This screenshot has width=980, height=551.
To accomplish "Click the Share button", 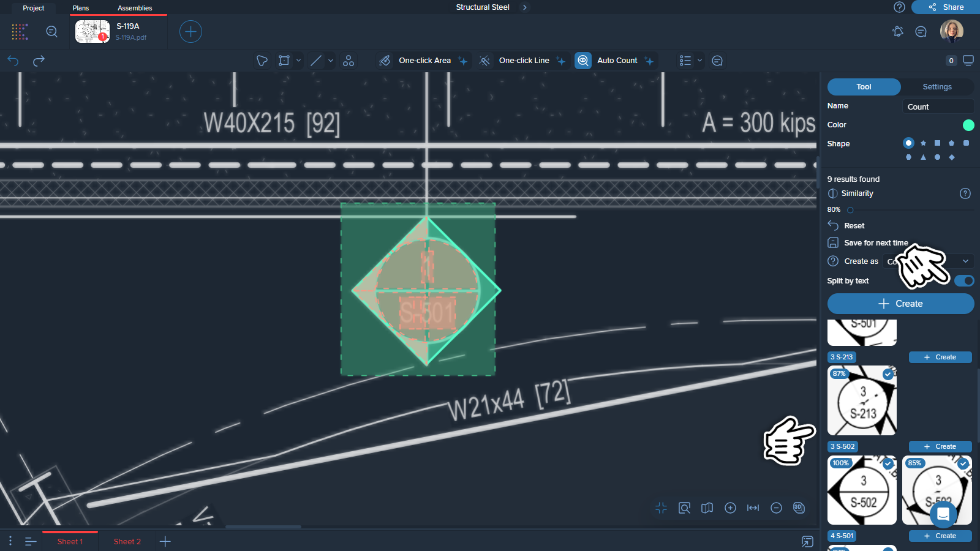I will tap(946, 7).
